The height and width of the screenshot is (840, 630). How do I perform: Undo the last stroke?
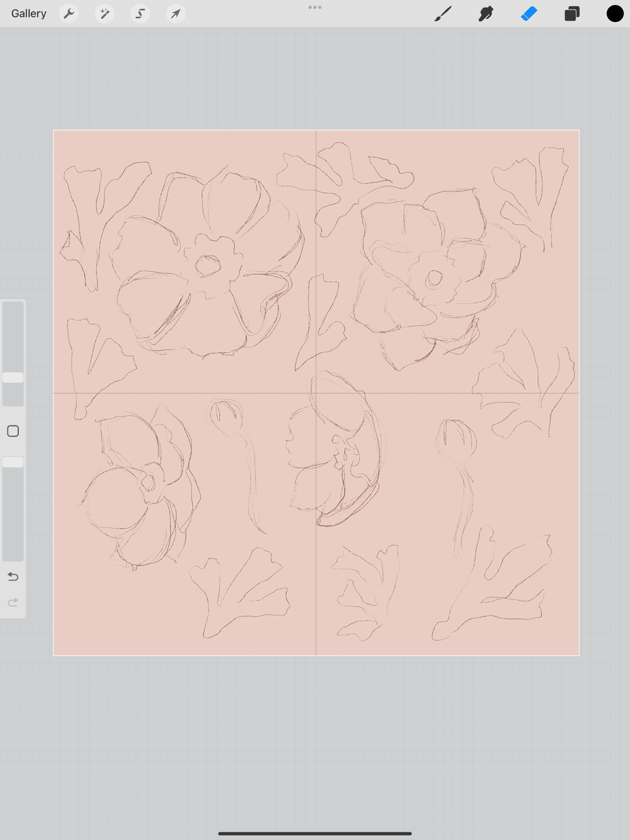click(x=13, y=577)
